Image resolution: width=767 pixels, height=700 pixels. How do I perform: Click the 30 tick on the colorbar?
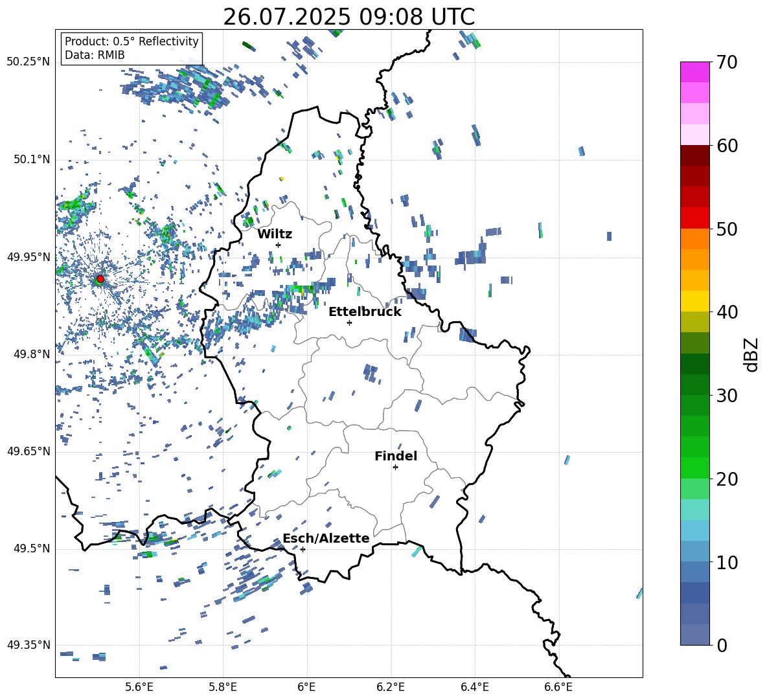click(x=727, y=396)
